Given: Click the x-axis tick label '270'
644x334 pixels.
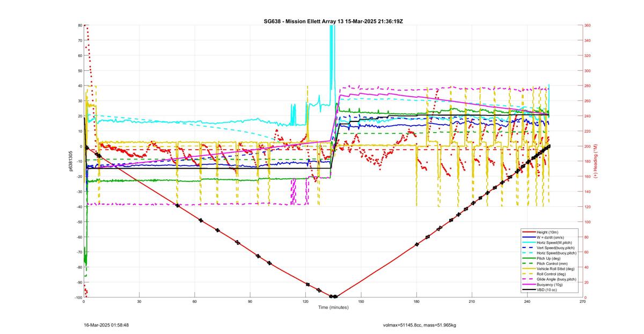Looking at the screenshot, I should (x=583, y=302).
